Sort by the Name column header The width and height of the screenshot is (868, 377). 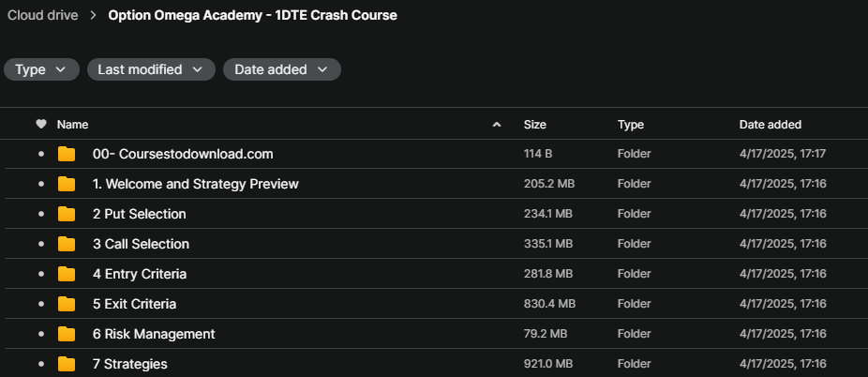pos(72,125)
